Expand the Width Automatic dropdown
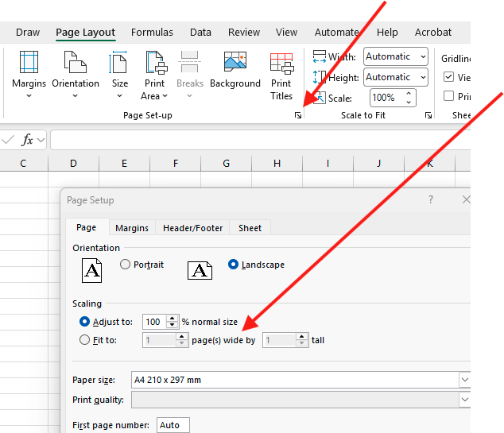The height and width of the screenshot is (433, 504). 396,56
